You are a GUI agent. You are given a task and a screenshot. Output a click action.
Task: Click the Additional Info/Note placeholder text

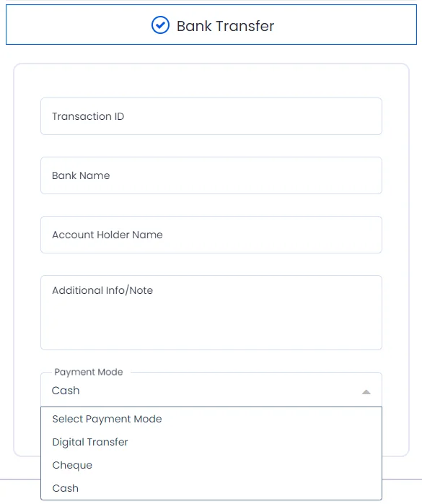[102, 290]
